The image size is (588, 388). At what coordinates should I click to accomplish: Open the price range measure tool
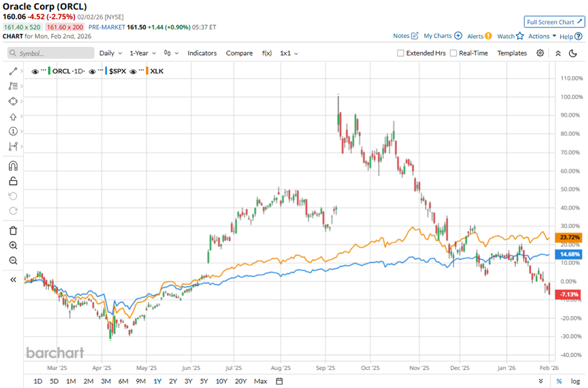13,146
